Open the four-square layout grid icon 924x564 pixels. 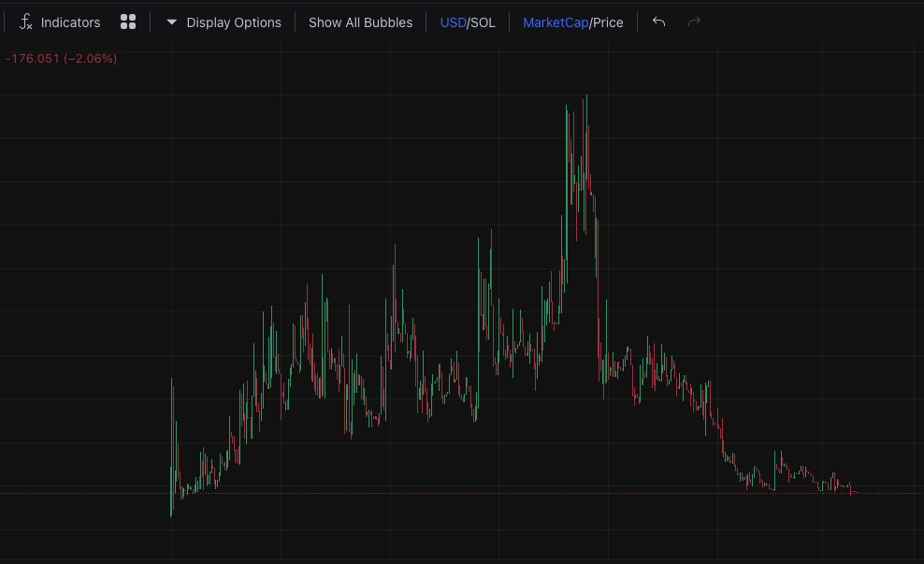click(128, 22)
